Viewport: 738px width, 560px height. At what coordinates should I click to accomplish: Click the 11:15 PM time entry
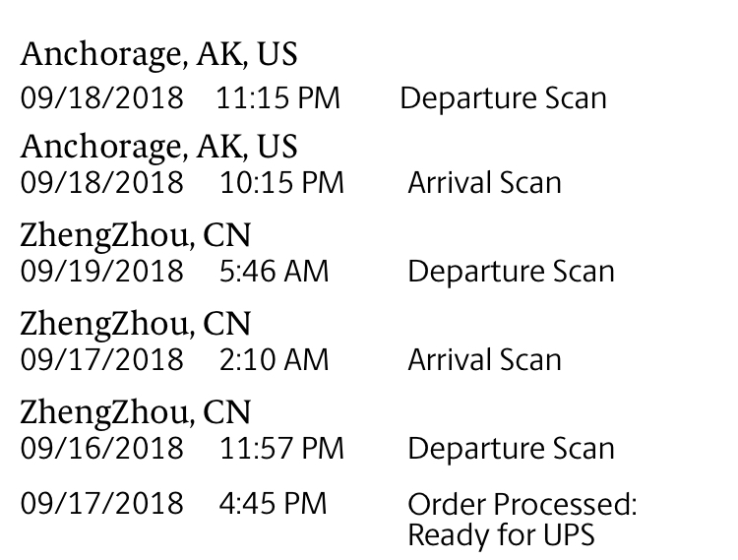point(277,98)
